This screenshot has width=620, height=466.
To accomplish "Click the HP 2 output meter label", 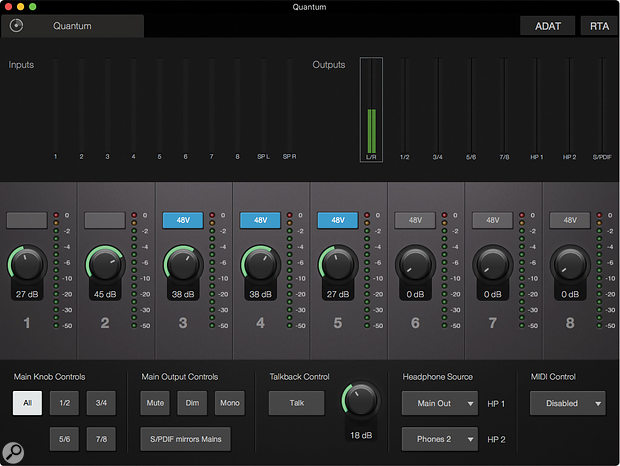I will click(569, 157).
